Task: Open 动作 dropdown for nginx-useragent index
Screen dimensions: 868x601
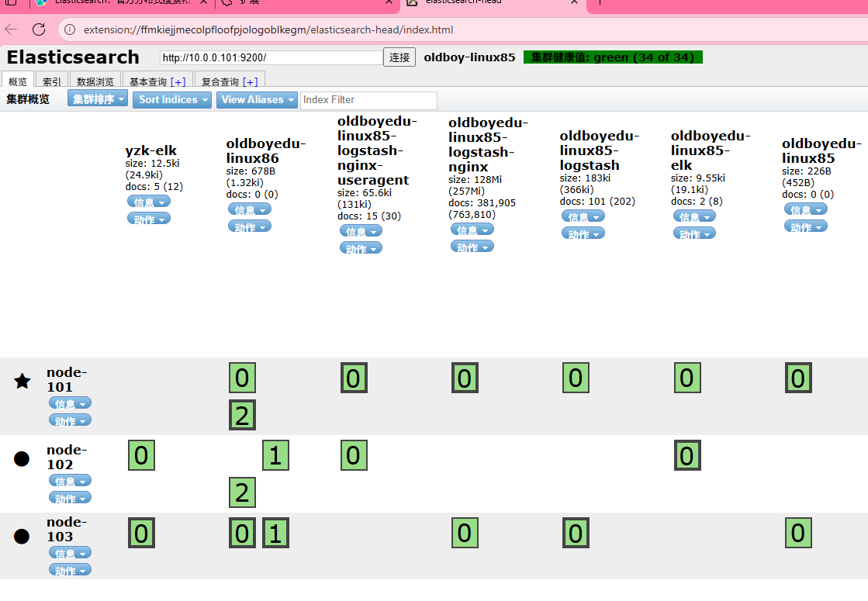Action: 361,248
